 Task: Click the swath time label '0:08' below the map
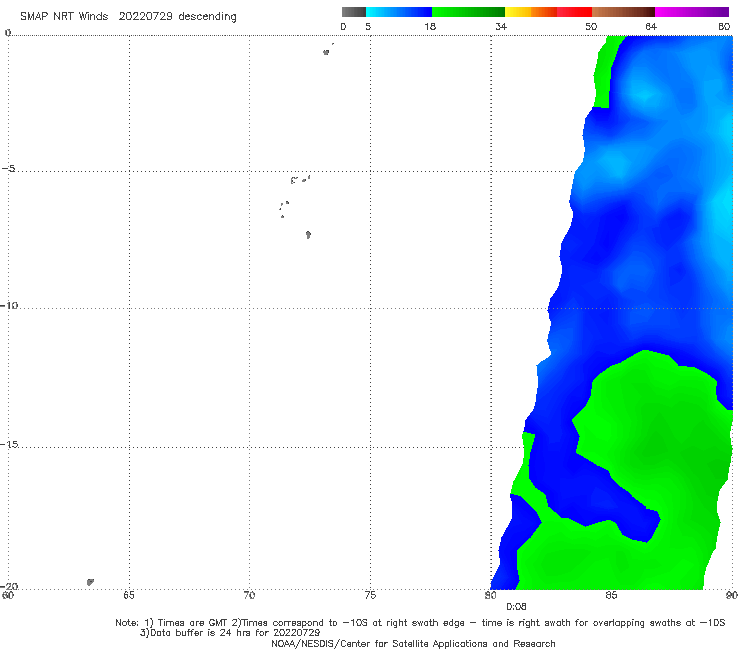coord(516,607)
